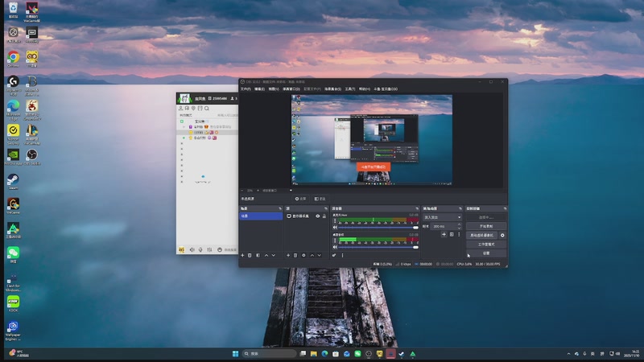644x362 pixels.
Task: Open transition type dropdown in Transitions panel
Action: [442, 217]
